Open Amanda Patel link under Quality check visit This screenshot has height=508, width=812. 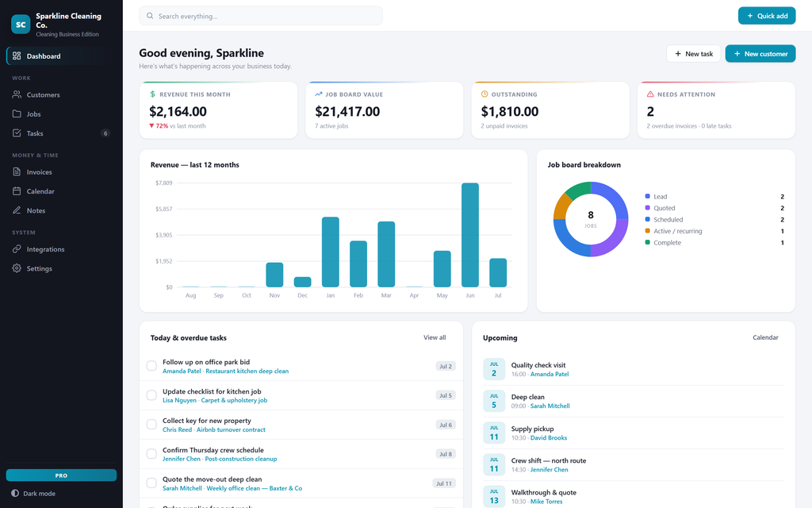point(550,375)
